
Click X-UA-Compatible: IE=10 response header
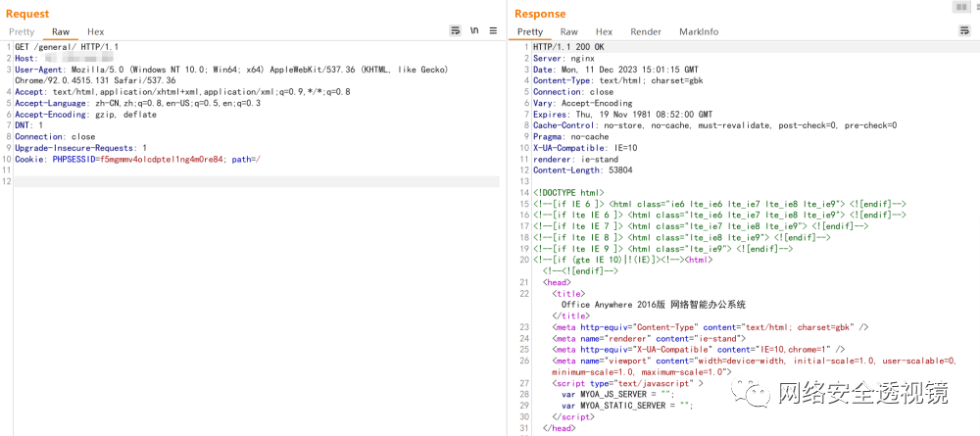pos(584,148)
